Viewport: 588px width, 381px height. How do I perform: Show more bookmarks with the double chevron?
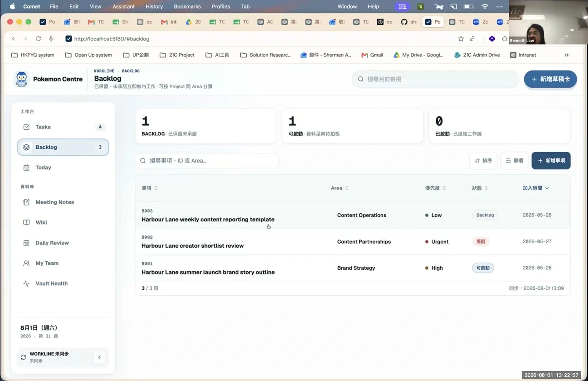tap(566, 55)
